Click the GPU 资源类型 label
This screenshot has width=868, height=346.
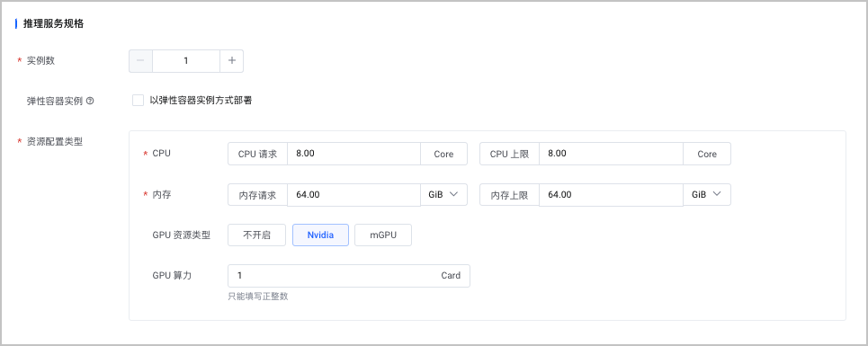point(182,235)
